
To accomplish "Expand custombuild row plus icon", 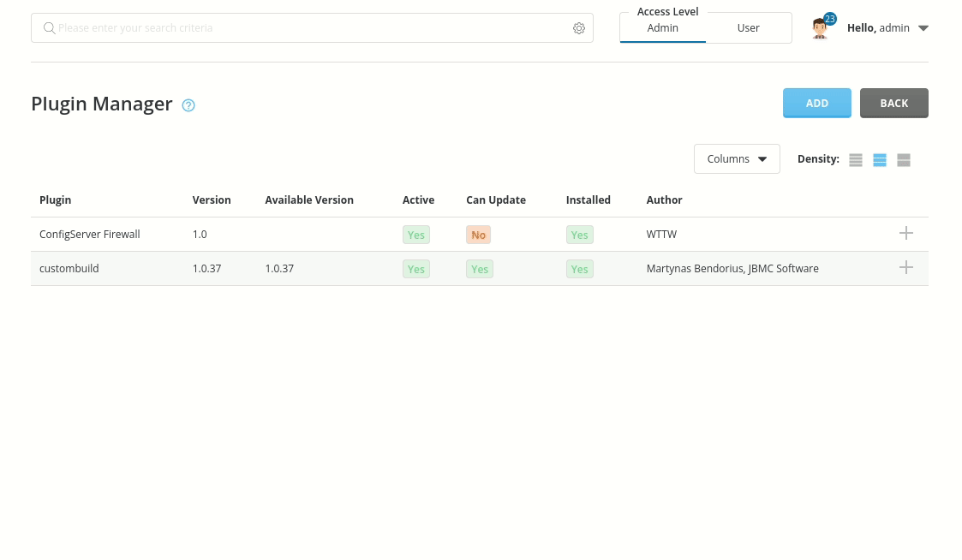I will coord(906,268).
